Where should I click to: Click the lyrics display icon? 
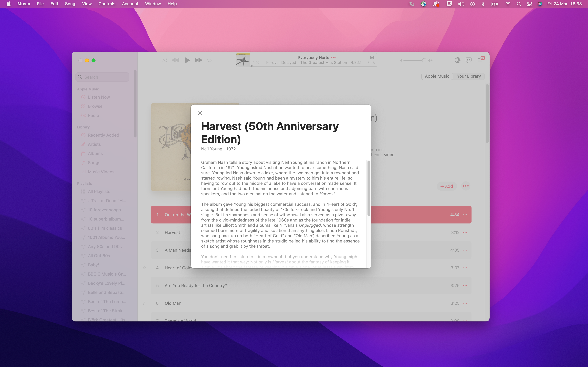coord(469,60)
